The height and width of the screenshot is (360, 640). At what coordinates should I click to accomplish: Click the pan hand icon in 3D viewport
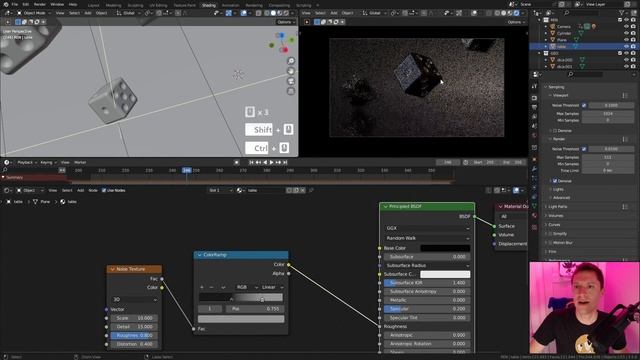(291, 71)
